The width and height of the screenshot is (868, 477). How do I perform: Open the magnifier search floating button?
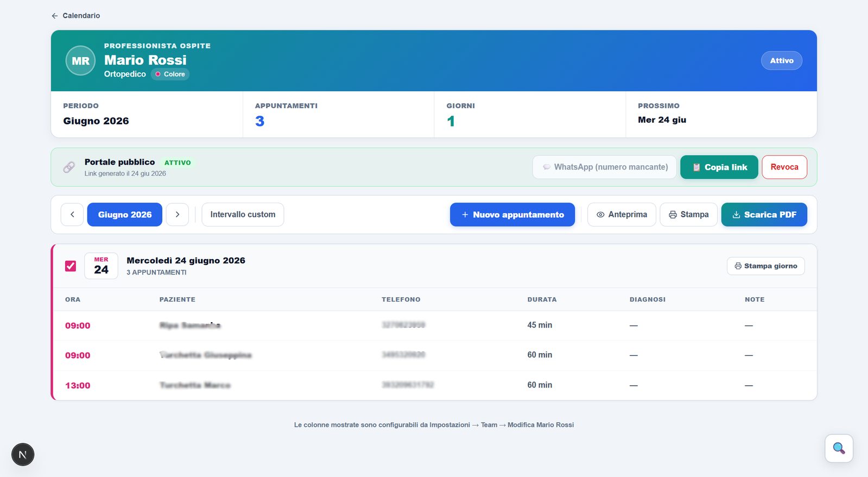coord(839,449)
